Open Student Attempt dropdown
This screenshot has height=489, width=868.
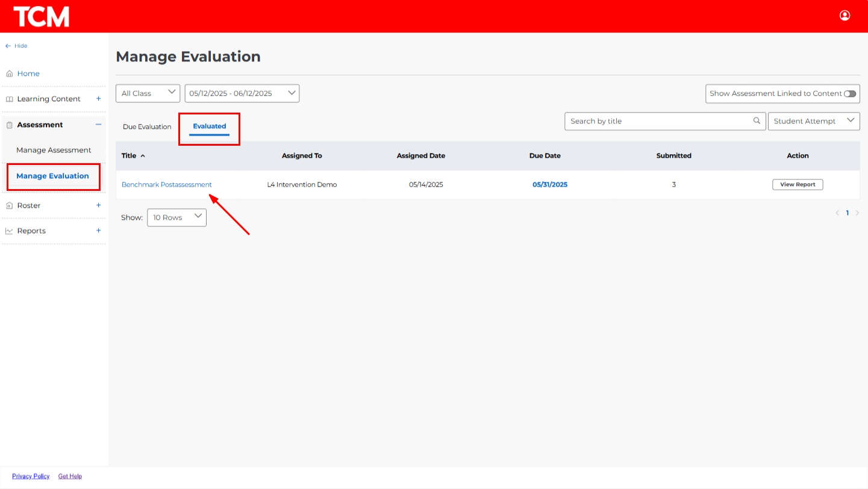pos(813,121)
